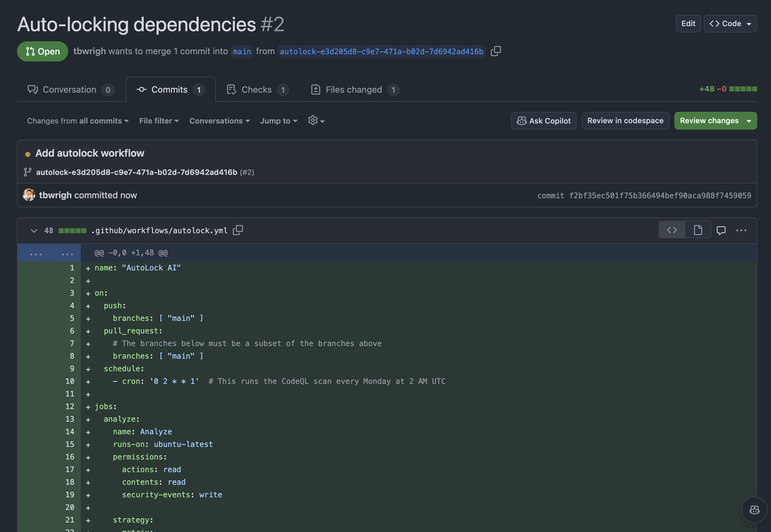Screen dimensions: 771x532
Task: Click the Ask Copilot button
Action: (x=544, y=121)
